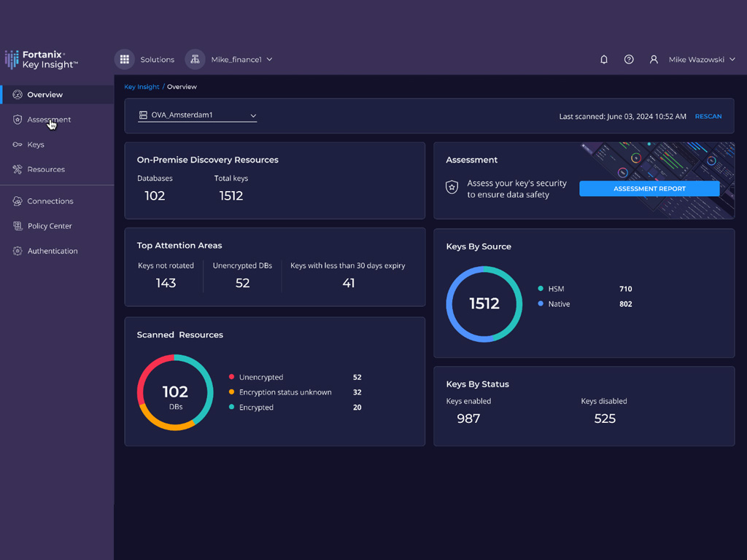
Task: Open the Assessment page in sidebar
Action: [49, 120]
